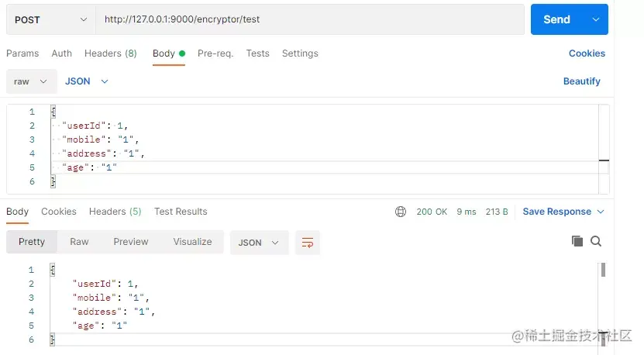Select the Visualize response view
Image resolution: width=644 pixels, height=355 pixels.
click(192, 242)
